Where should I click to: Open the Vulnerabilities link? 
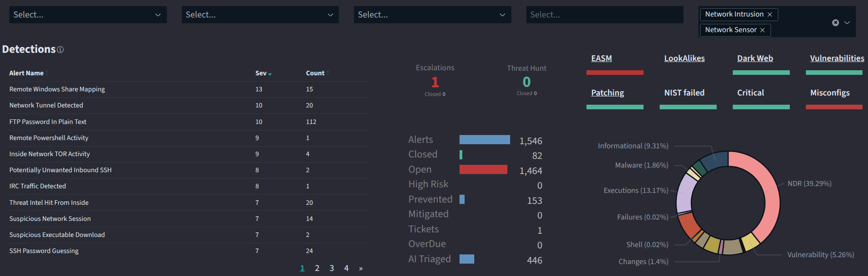837,58
